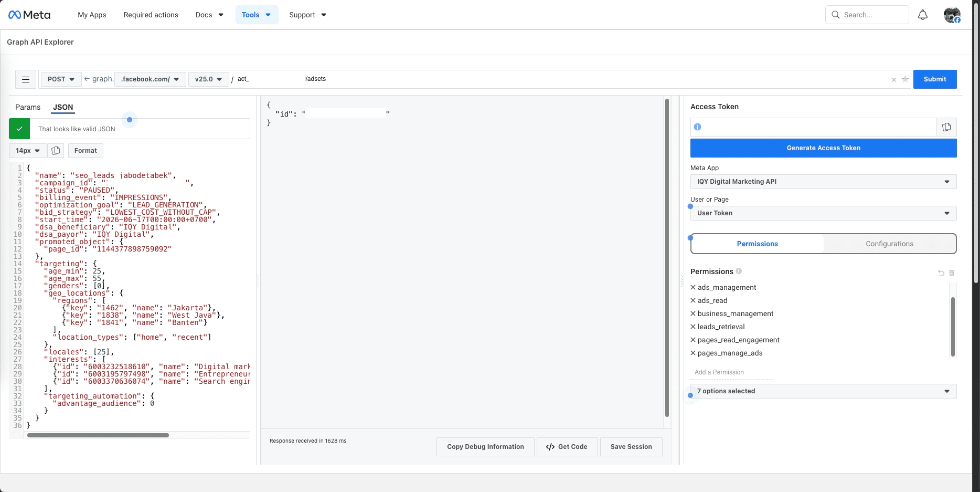Star the current query as favorite
The height and width of the screenshot is (492, 980).
pos(905,79)
